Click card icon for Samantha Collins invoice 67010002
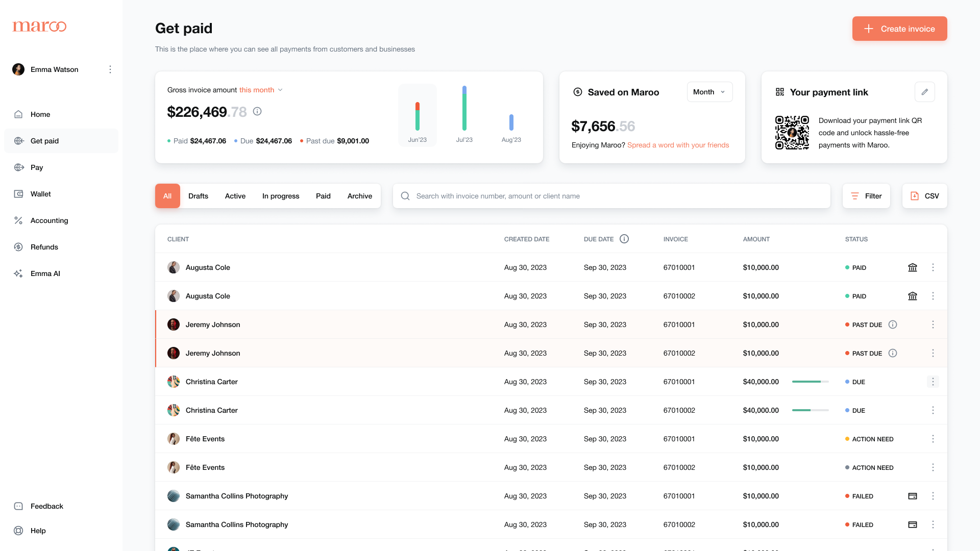 point(913,524)
